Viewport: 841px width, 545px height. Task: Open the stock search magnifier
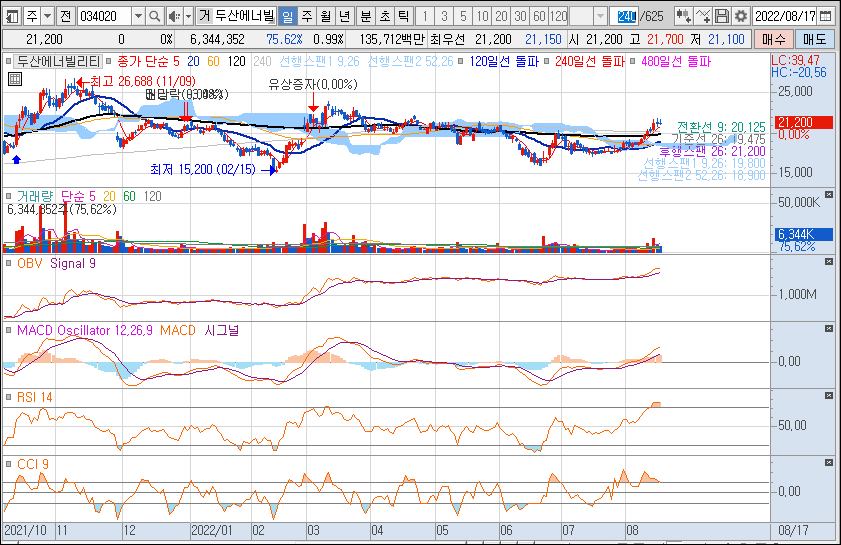[x=154, y=17]
